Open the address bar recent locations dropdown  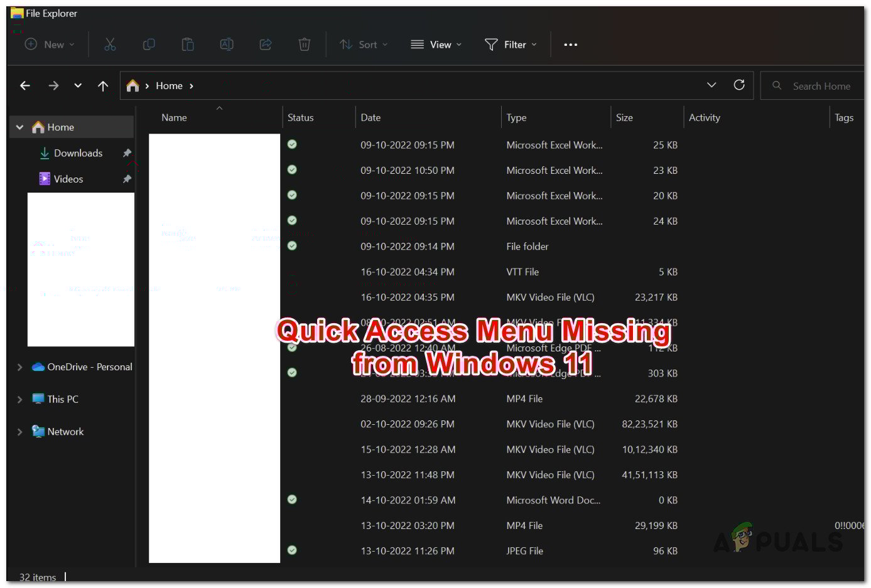(711, 85)
